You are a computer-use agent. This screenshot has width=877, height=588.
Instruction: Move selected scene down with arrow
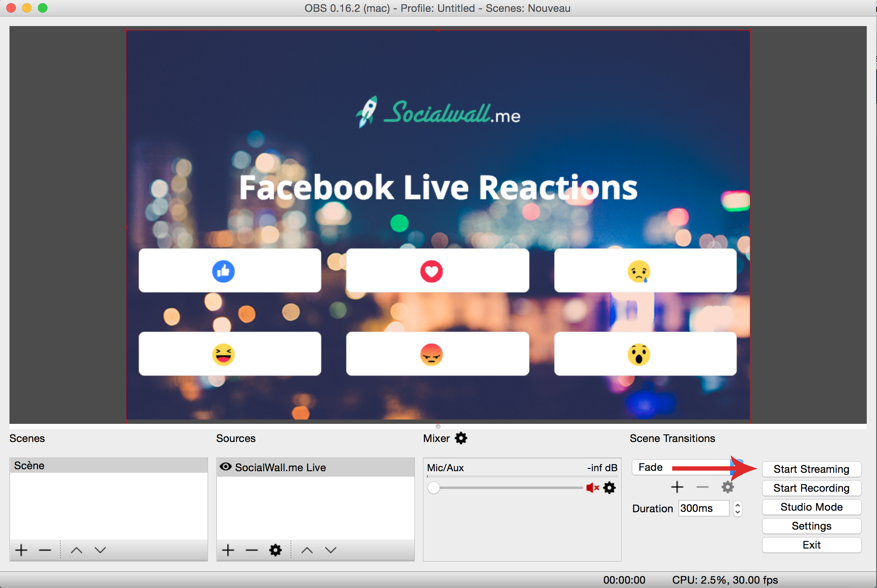(100, 550)
